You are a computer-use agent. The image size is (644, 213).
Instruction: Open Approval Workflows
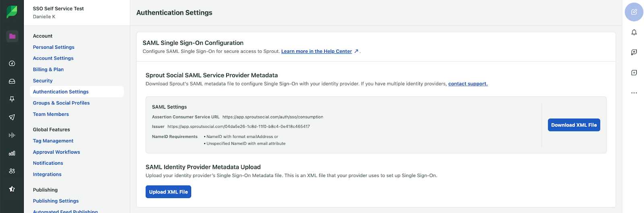(56, 152)
